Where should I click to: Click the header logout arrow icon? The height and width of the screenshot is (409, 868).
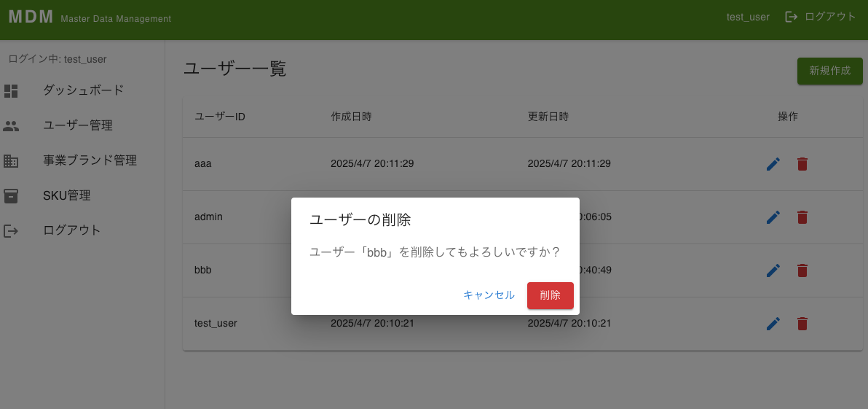pos(792,17)
